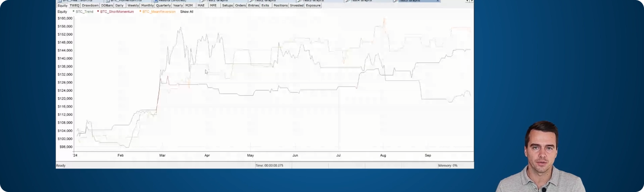
Task: Open the Exposure tab
Action: click(x=313, y=5)
